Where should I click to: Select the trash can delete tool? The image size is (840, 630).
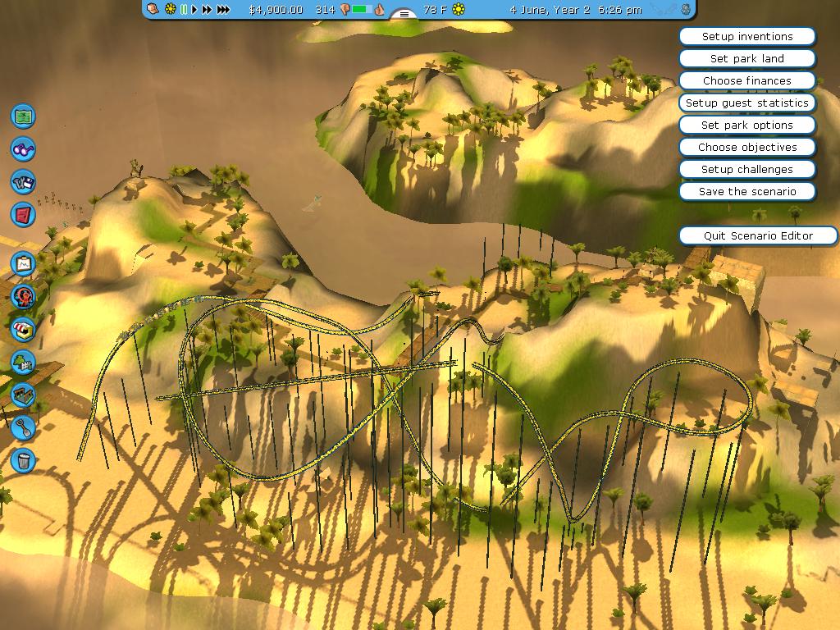pyautogui.click(x=23, y=460)
